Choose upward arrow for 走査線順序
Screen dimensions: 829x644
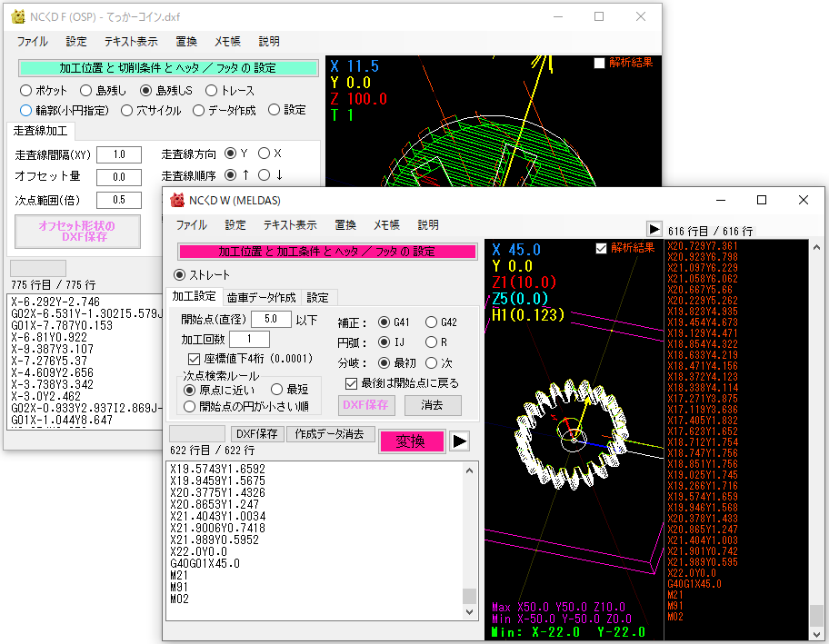point(230,175)
